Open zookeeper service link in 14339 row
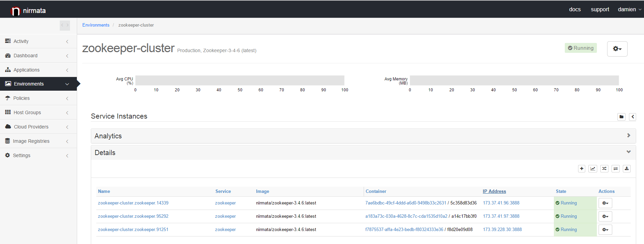Screen dimensions: 644x244 [225, 203]
